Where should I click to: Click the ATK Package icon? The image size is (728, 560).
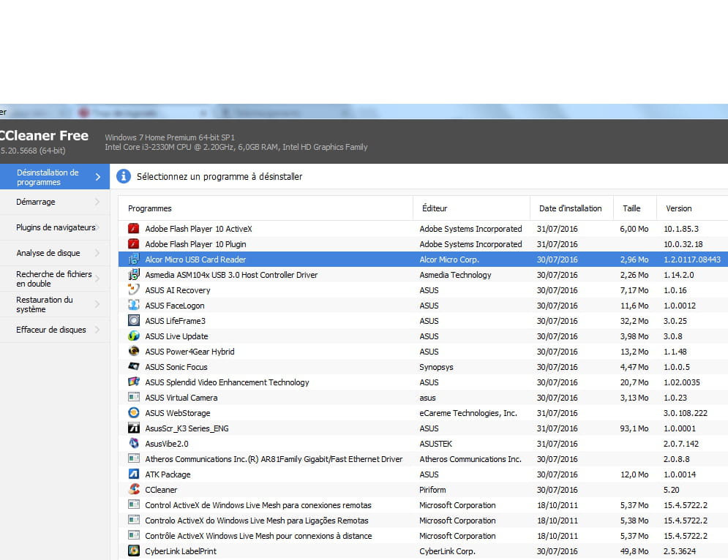click(134, 474)
